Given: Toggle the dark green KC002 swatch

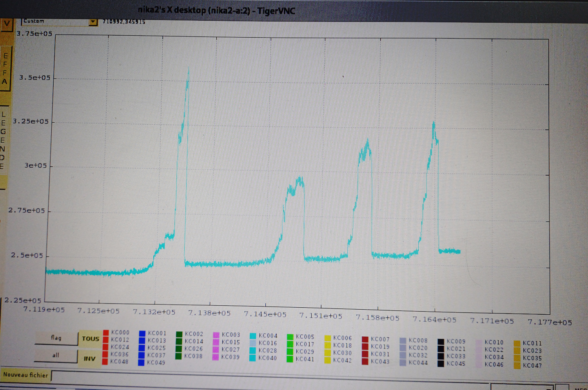Looking at the screenshot, I should 179,334.
